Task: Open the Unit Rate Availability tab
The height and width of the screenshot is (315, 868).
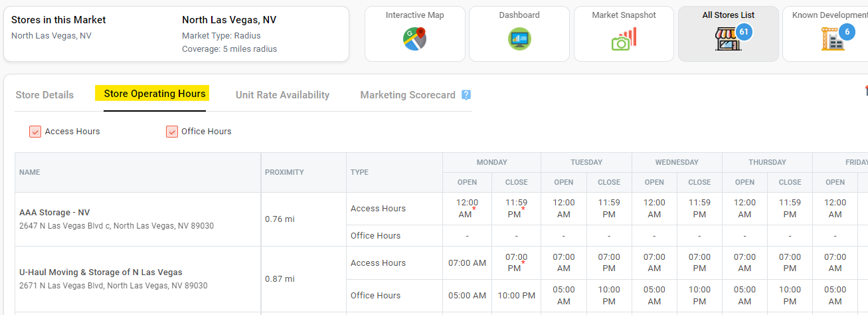Action: click(x=282, y=95)
